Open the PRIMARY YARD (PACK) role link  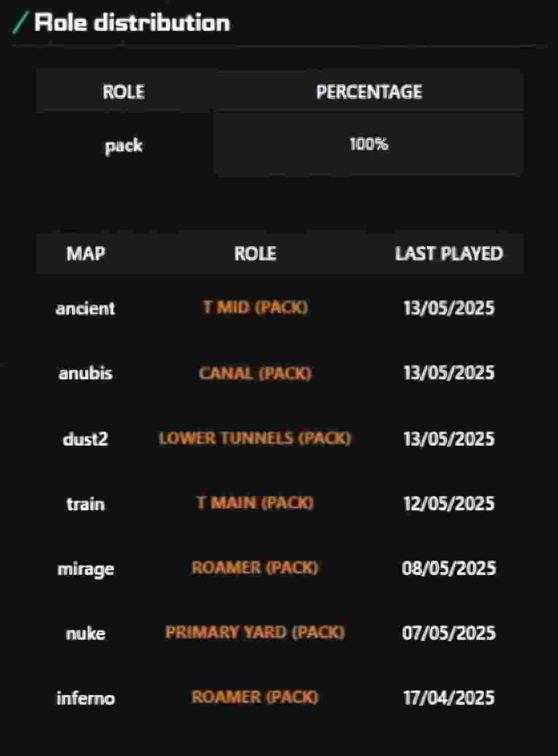[x=255, y=632]
